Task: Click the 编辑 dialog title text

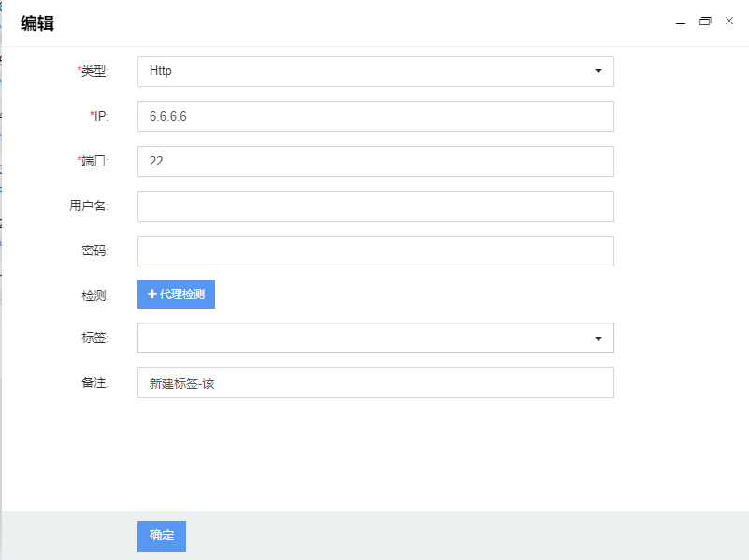Action: [x=37, y=23]
